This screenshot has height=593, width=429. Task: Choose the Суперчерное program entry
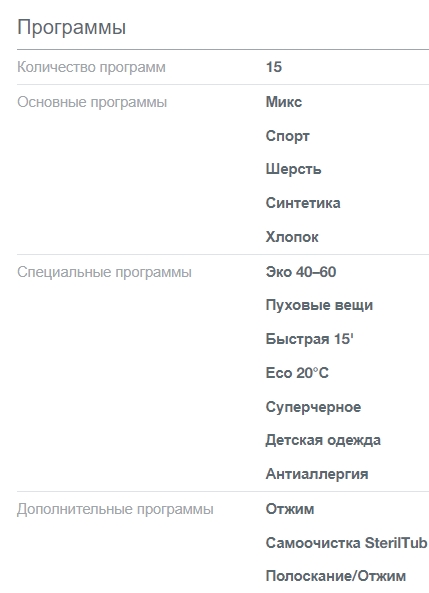coord(314,407)
